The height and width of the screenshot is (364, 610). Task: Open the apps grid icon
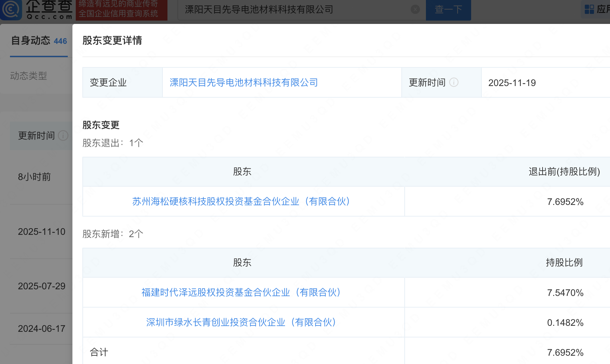coord(589,9)
